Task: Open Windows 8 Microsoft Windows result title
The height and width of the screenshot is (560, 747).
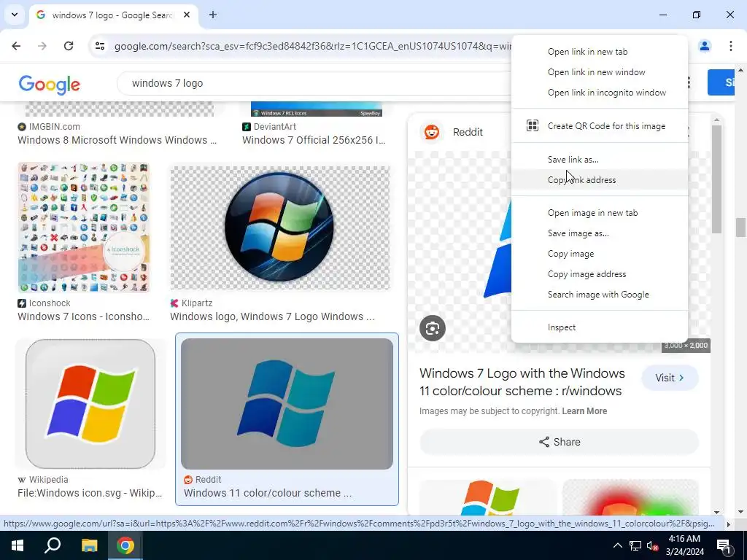Action: (117, 140)
